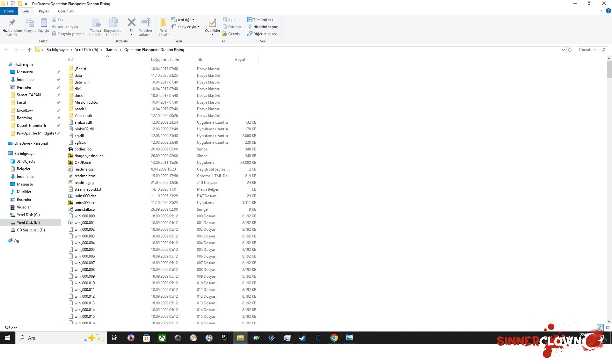The image size is (612, 364).
Task: Expand address bar history dropdown arrow
Action: pyautogui.click(x=563, y=50)
